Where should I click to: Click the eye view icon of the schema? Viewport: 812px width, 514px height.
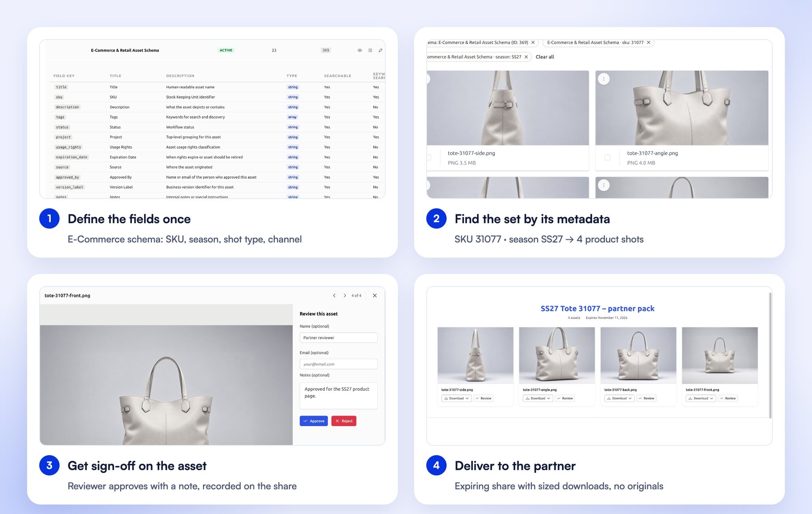tap(360, 50)
